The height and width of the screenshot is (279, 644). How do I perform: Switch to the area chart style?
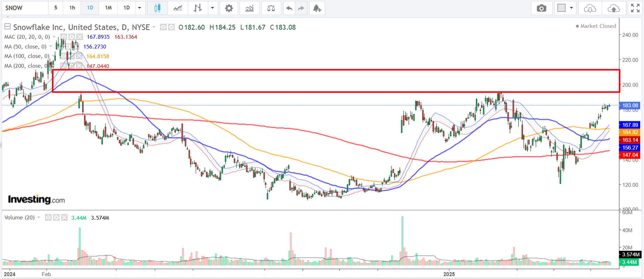click(178, 8)
